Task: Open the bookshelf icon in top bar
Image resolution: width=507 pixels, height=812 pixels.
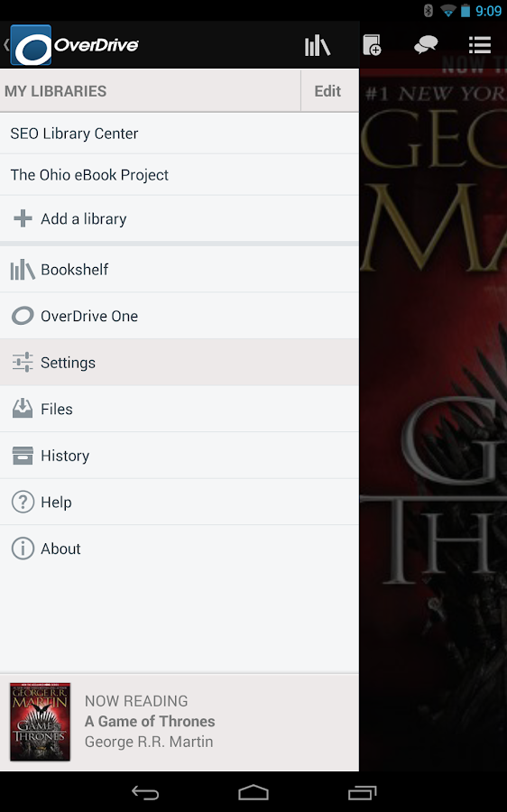Action: tap(318, 46)
